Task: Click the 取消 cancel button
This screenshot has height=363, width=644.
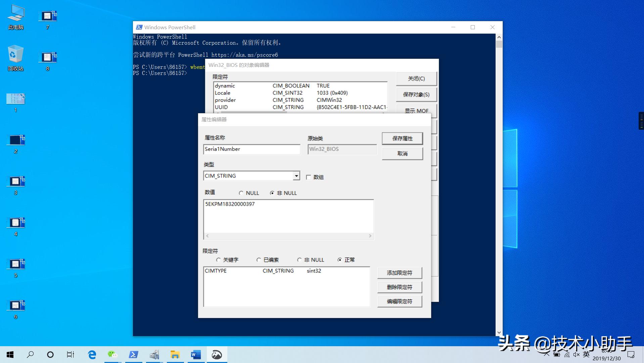Action: [402, 154]
